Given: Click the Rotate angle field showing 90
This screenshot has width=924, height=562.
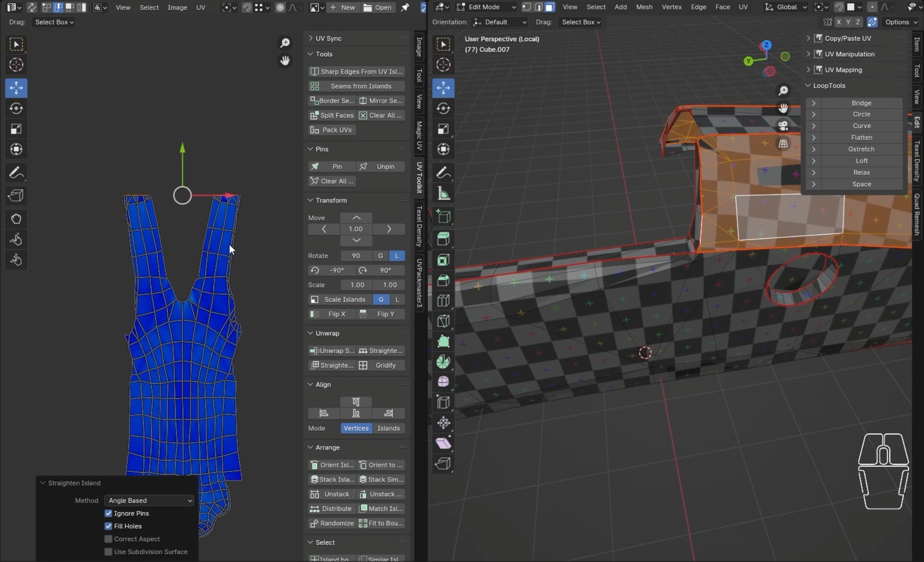Looking at the screenshot, I should (356, 256).
